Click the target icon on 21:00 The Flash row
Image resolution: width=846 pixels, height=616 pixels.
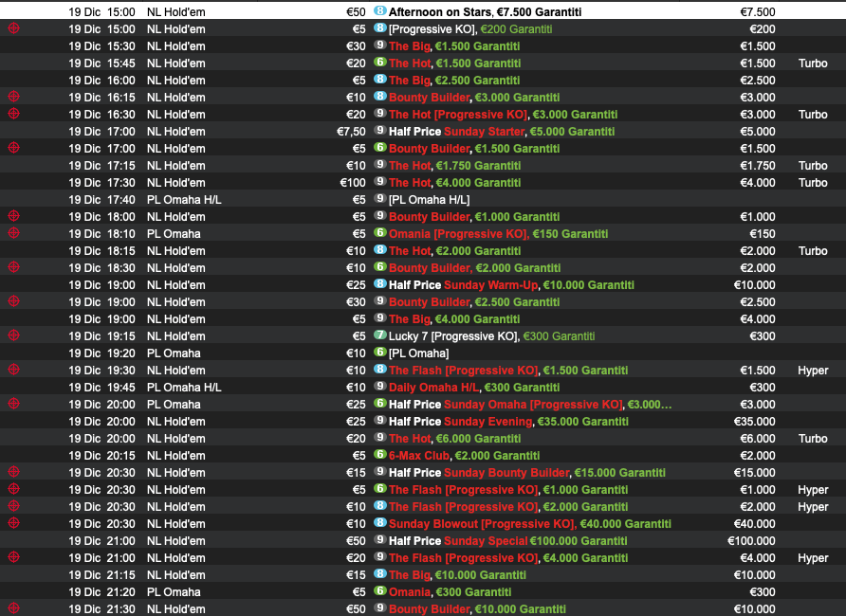coord(14,556)
